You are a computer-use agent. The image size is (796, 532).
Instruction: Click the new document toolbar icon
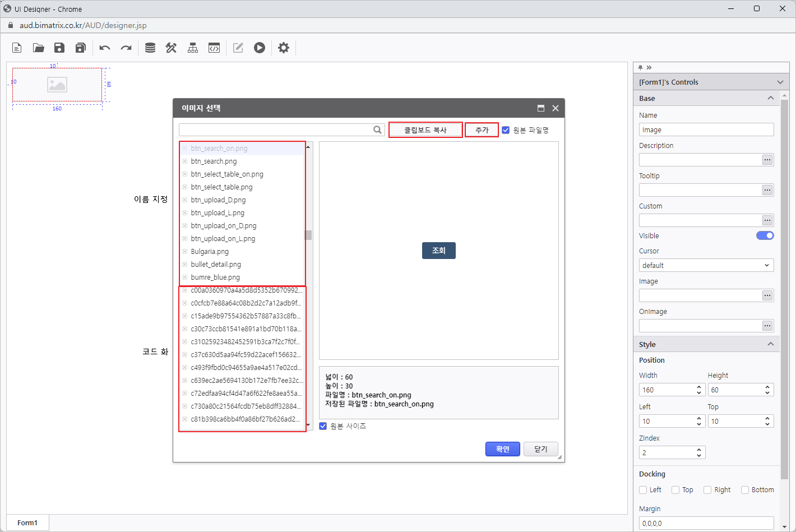17,48
